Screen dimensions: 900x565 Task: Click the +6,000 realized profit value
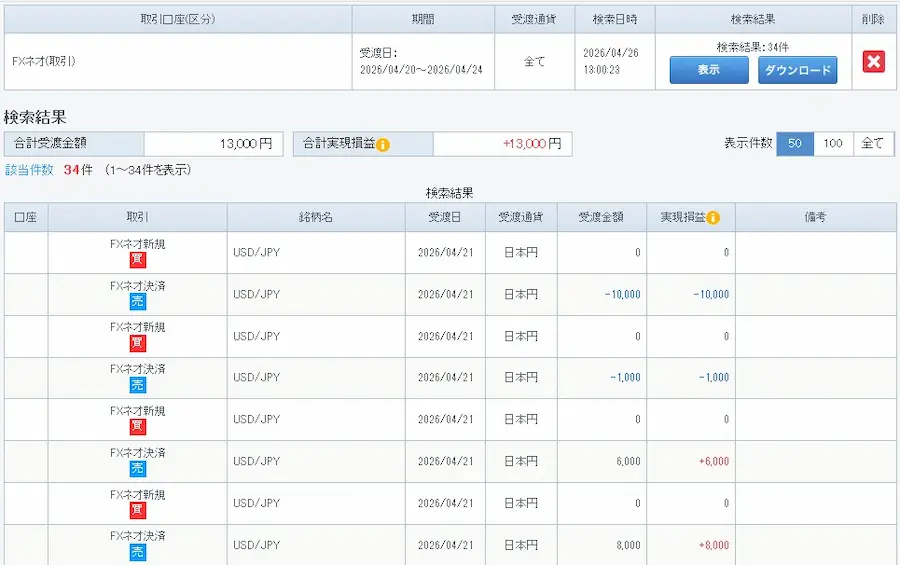pos(714,462)
